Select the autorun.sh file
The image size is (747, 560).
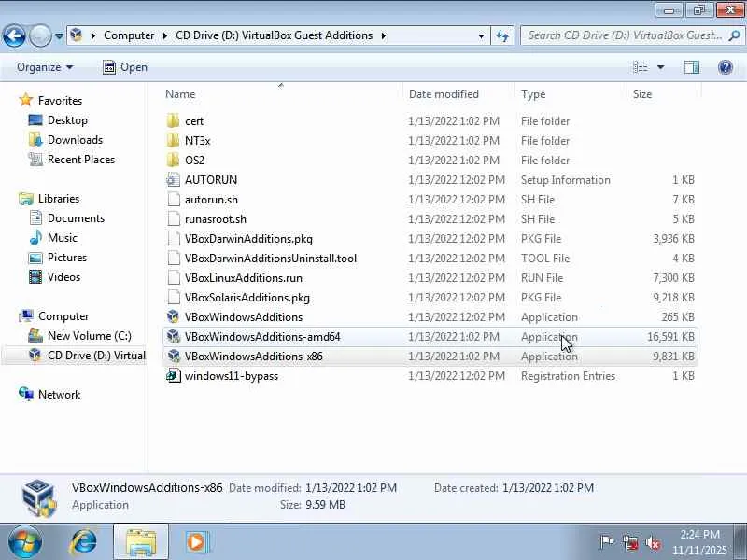[x=211, y=200]
